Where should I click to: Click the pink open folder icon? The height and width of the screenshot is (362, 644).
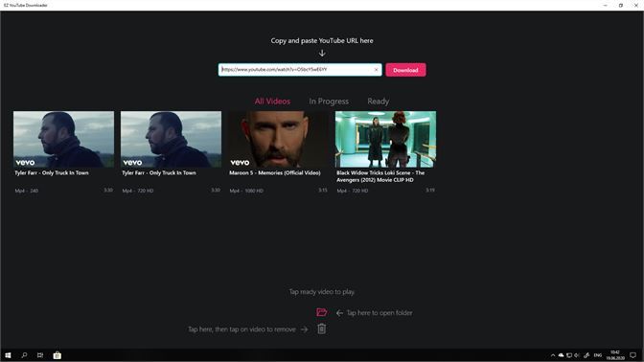coord(322,312)
